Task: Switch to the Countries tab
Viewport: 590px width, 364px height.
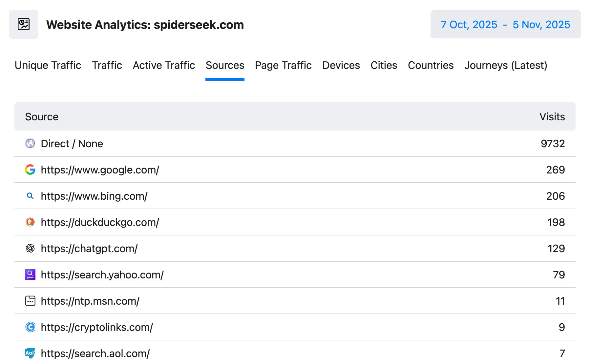Action: point(431,65)
